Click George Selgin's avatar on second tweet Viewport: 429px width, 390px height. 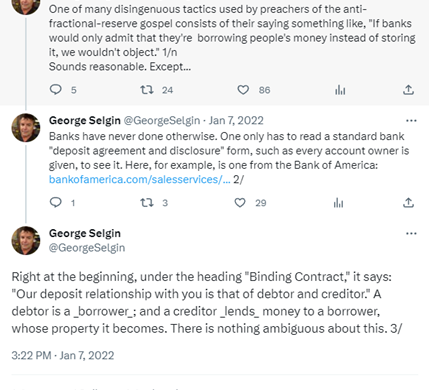(x=26, y=128)
